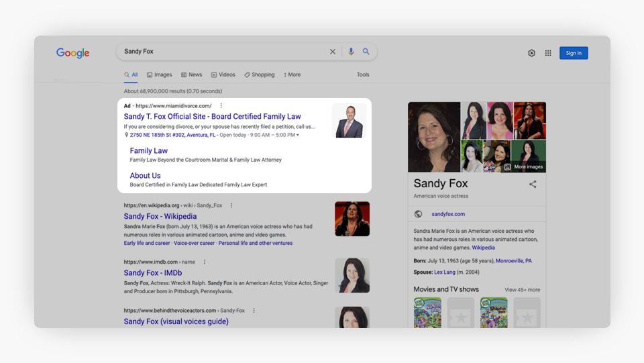The height and width of the screenshot is (363, 644).
Task: Open the Google apps grid icon
Action: (x=548, y=53)
